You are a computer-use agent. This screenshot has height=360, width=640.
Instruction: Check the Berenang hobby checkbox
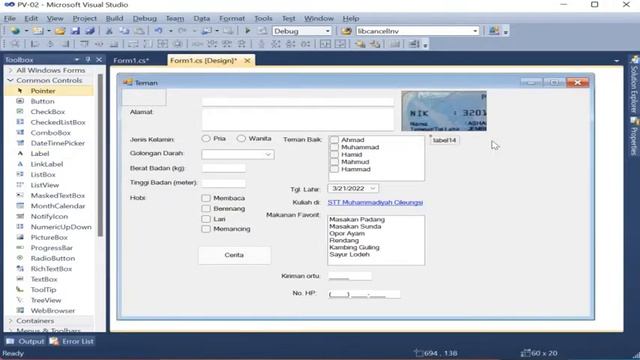pyautogui.click(x=206, y=209)
